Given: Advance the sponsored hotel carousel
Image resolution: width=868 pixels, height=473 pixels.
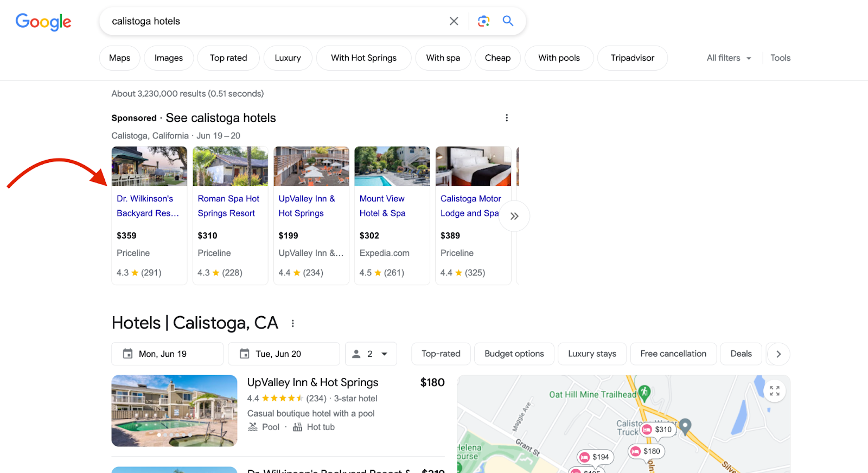Looking at the screenshot, I should [x=514, y=216].
